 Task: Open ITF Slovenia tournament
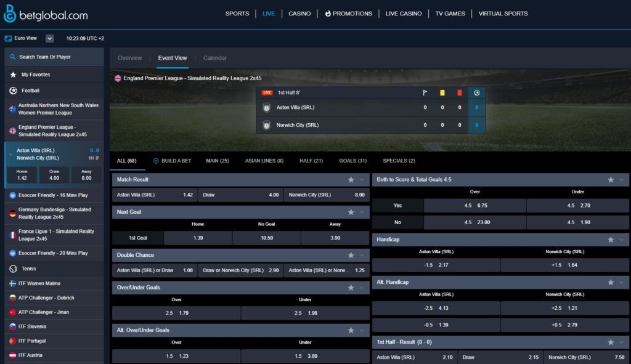(54, 326)
